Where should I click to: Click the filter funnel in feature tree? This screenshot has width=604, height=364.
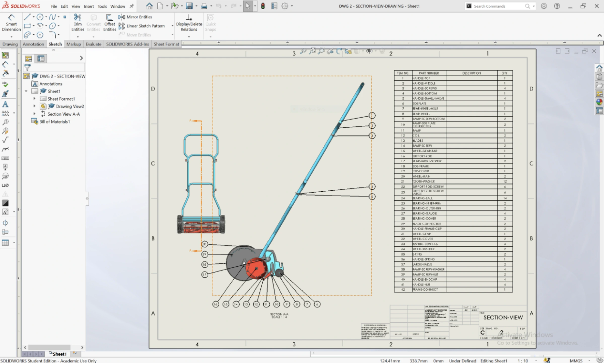(27, 67)
